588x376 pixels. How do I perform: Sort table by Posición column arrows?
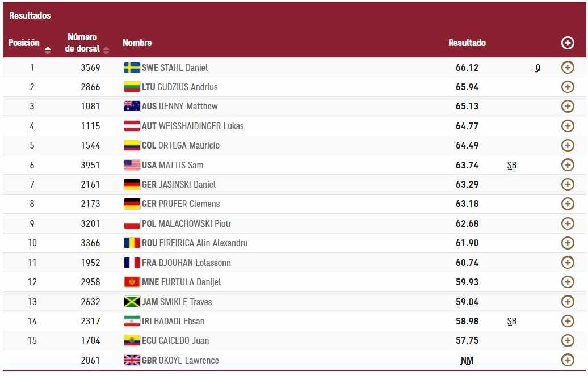pyautogui.click(x=48, y=50)
